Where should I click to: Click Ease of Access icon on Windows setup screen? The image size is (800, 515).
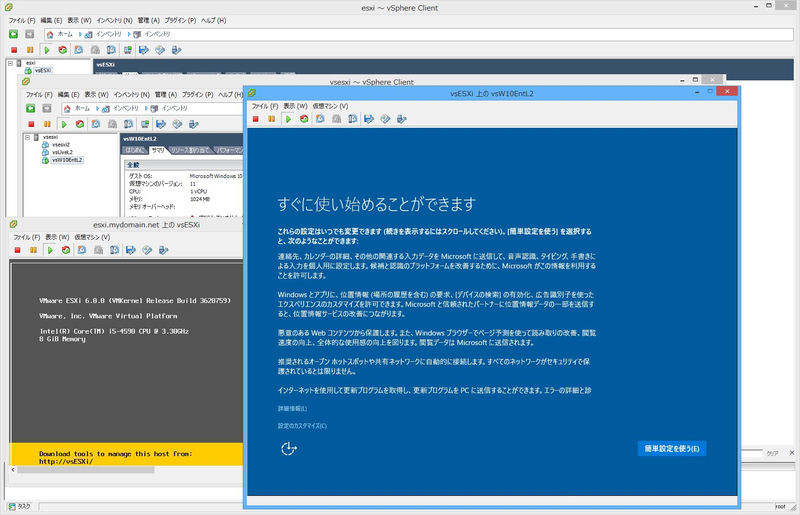(289, 449)
